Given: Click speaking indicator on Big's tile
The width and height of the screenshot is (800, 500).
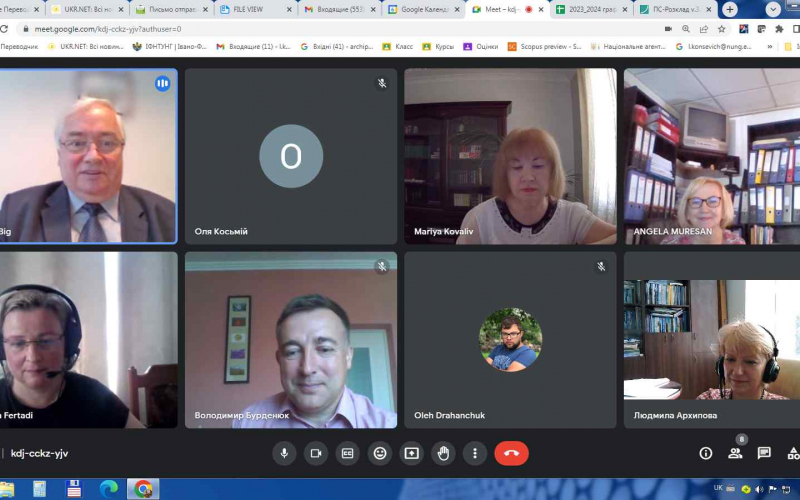Looking at the screenshot, I should (162, 83).
